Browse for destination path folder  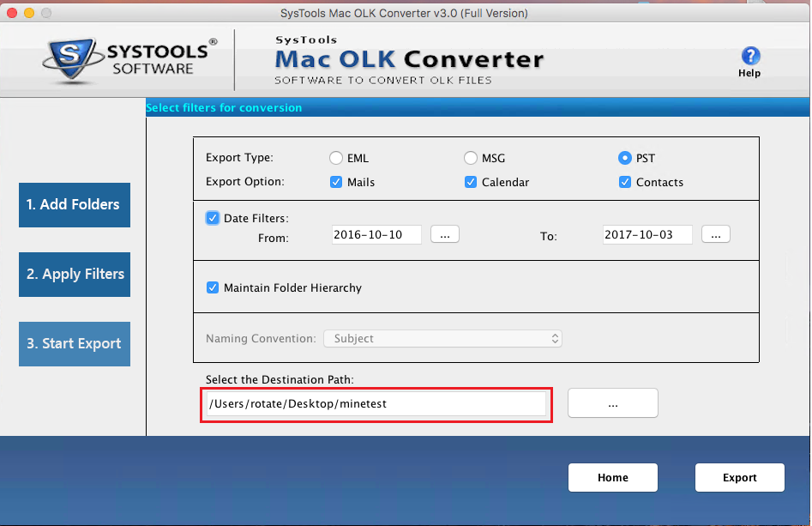[x=612, y=403]
